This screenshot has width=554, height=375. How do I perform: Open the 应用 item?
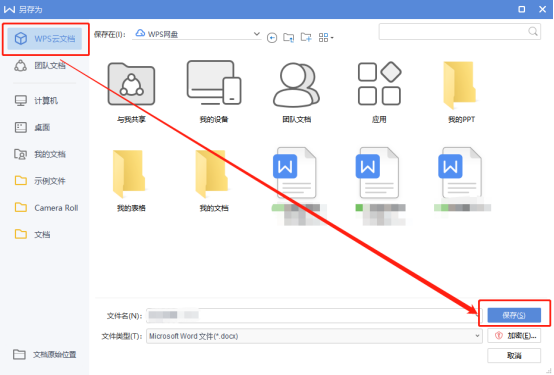379,92
